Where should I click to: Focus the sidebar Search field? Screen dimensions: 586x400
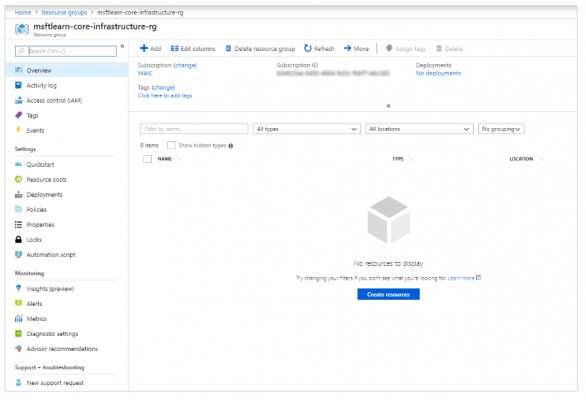click(x=66, y=51)
